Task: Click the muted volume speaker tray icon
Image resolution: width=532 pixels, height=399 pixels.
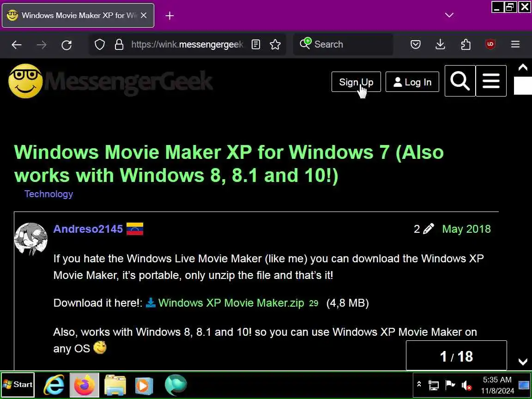Action: [466, 385]
